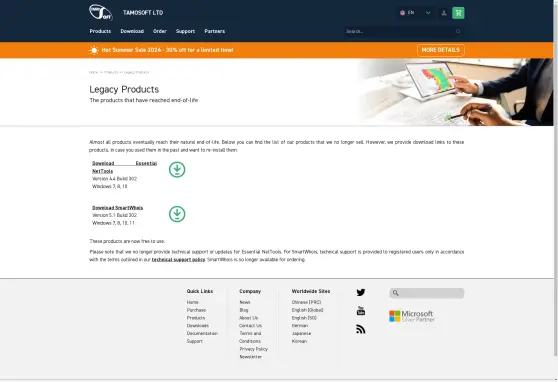Image resolution: width=558 pixels, height=382 pixels.
Task: Open Blog under Company
Action: coord(244,310)
